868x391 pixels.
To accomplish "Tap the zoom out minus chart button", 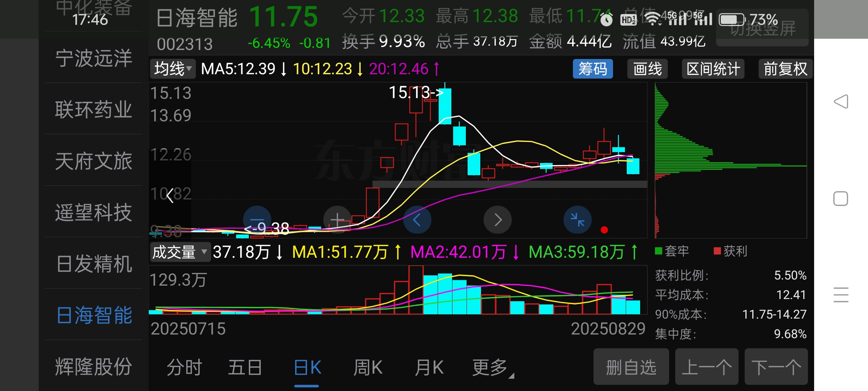I will point(257,219).
